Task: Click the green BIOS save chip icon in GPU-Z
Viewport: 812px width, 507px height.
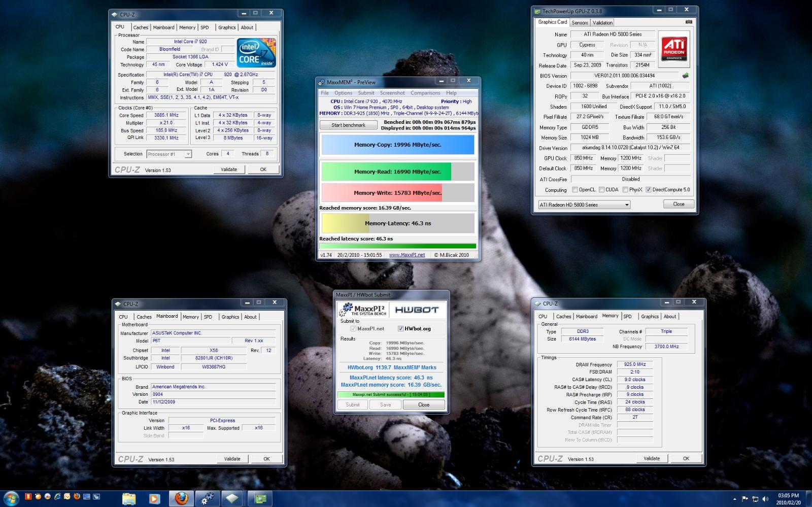Action: [685, 76]
